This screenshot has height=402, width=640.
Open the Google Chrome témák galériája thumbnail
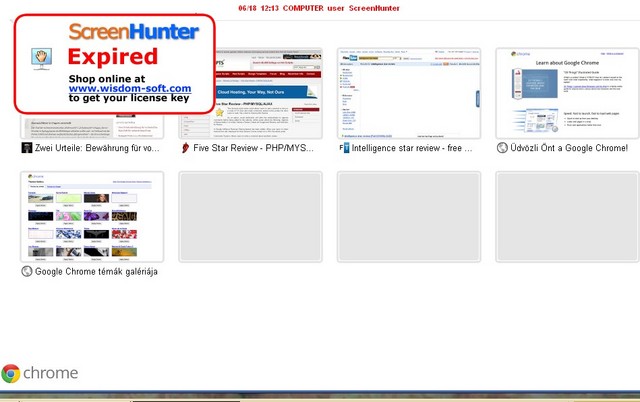coord(92,217)
